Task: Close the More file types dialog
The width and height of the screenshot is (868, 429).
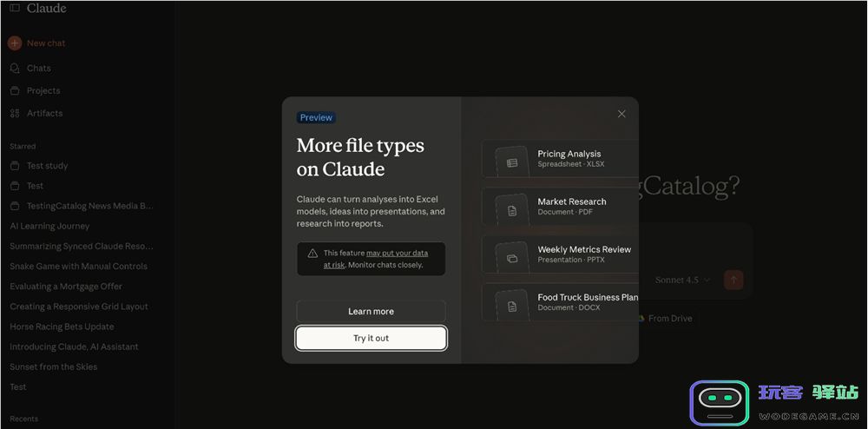Action: click(x=621, y=114)
